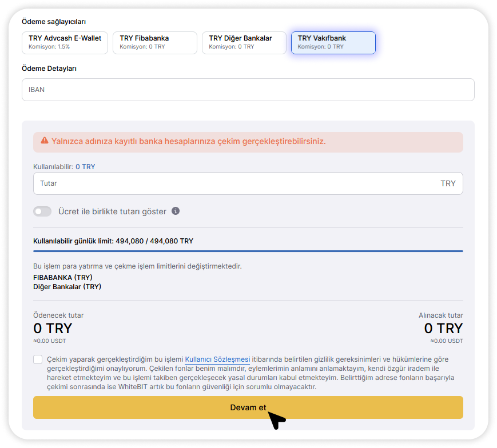Click the red warning triangle icon

44,141
